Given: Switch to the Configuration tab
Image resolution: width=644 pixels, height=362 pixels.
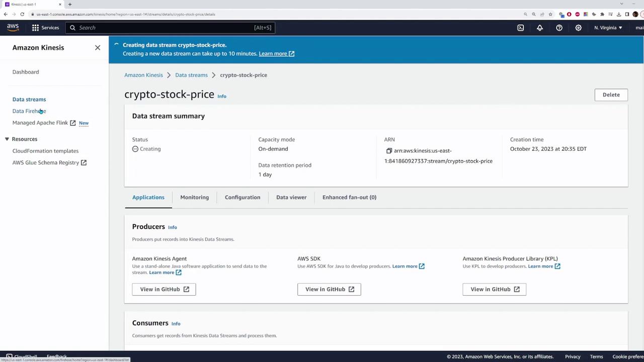Looking at the screenshot, I should point(243,198).
